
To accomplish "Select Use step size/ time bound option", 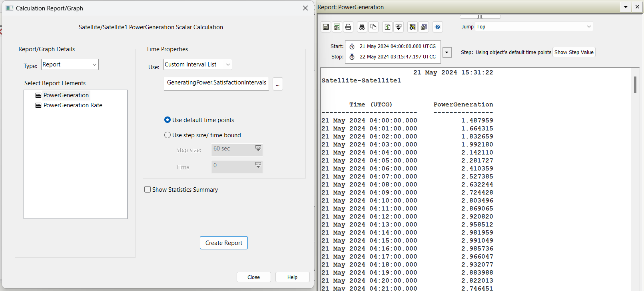I will coord(167,135).
